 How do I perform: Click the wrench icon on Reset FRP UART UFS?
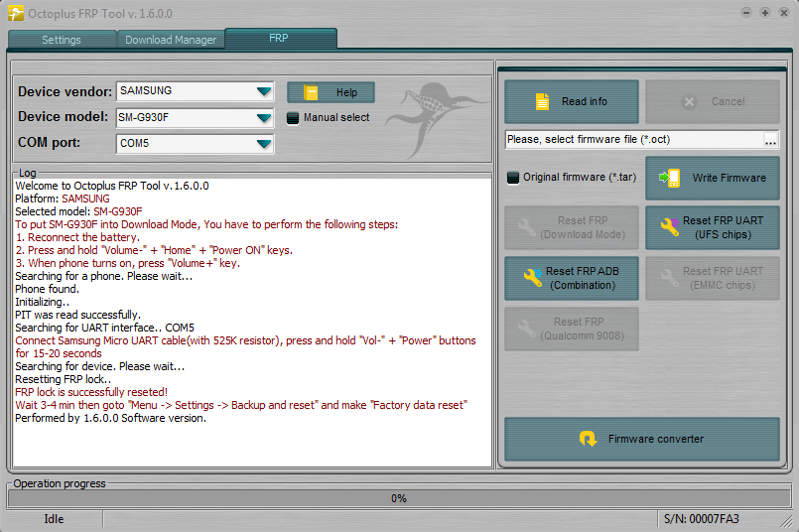pos(670,226)
